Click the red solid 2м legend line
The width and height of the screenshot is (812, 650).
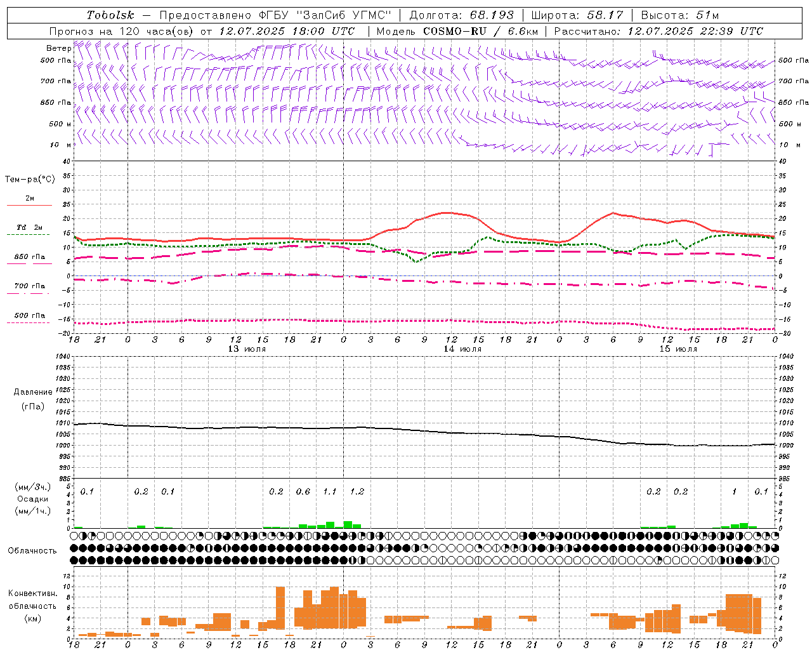click(x=29, y=206)
